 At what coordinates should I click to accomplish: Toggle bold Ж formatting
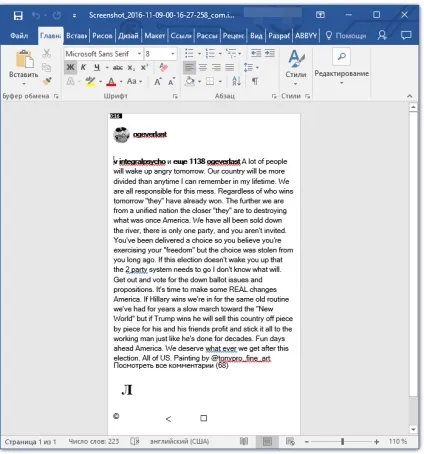click(x=70, y=68)
